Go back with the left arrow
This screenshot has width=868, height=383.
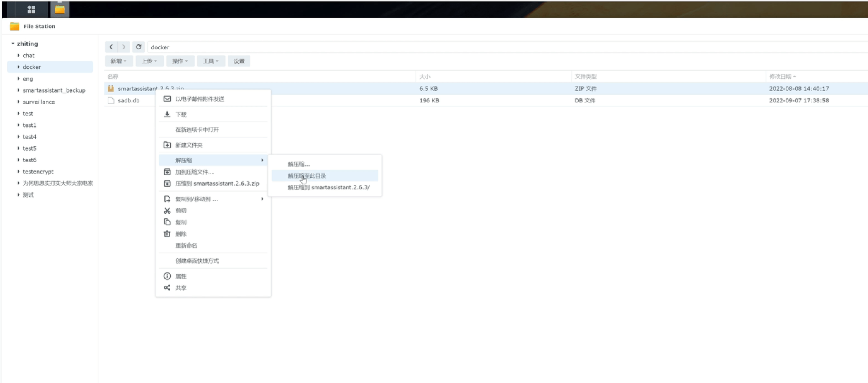tap(111, 47)
